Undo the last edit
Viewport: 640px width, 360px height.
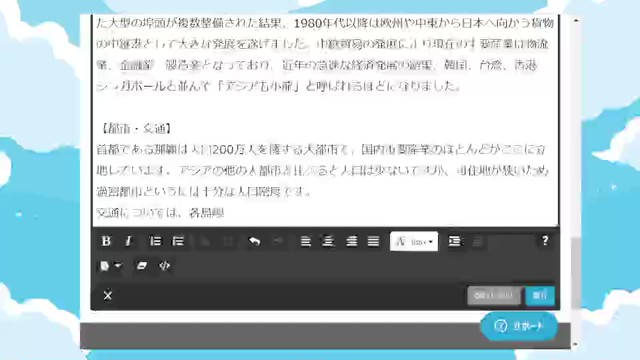tap(255, 241)
